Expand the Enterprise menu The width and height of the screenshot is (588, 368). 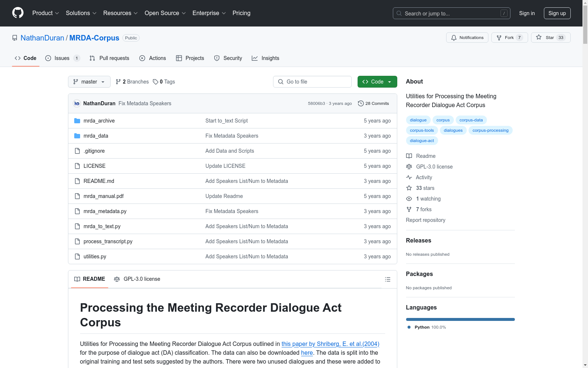coord(209,13)
